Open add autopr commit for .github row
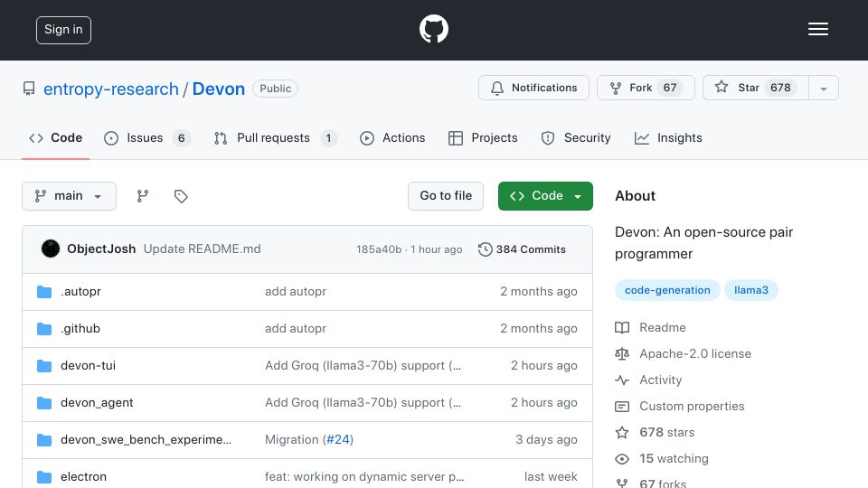Viewport: 868px width, 488px height. pos(296,329)
